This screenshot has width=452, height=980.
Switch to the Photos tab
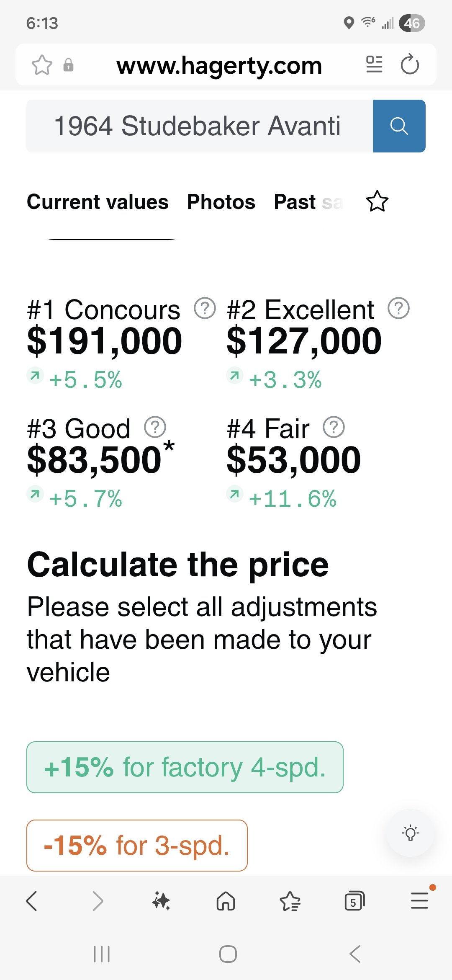221,202
